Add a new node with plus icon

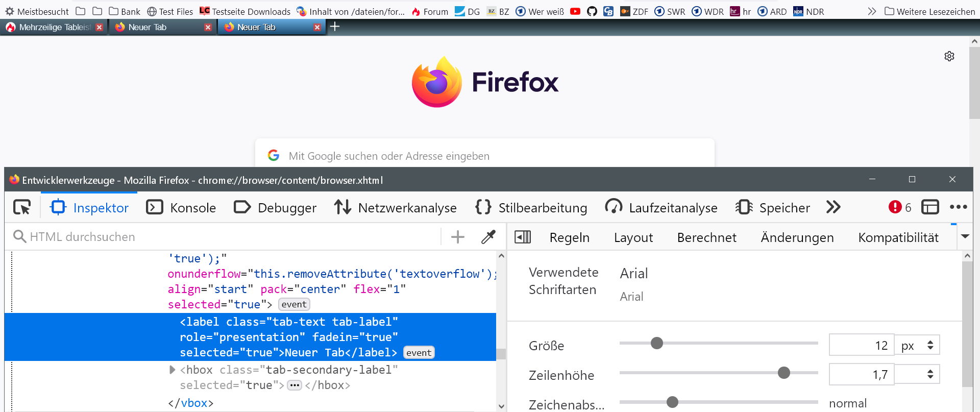click(458, 237)
